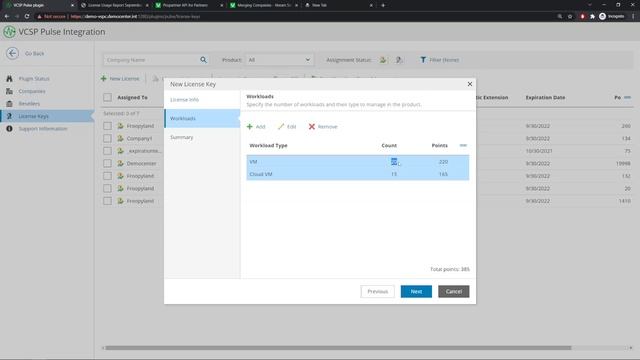Click company icon beside Company1 row

120,138
